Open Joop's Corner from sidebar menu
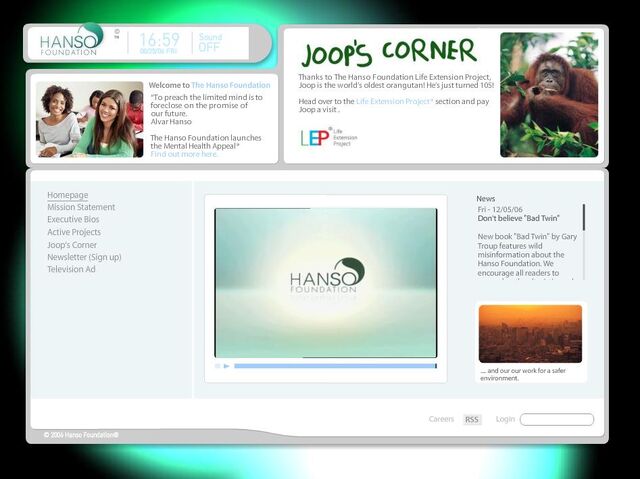Image resolution: width=640 pixels, height=479 pixels. tap(72, 245)
